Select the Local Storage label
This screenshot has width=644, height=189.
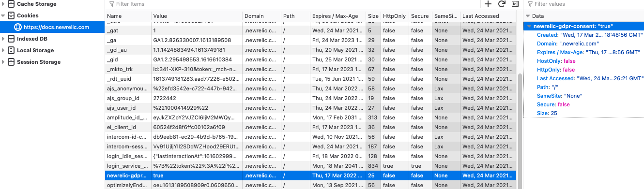pos(35,50)
